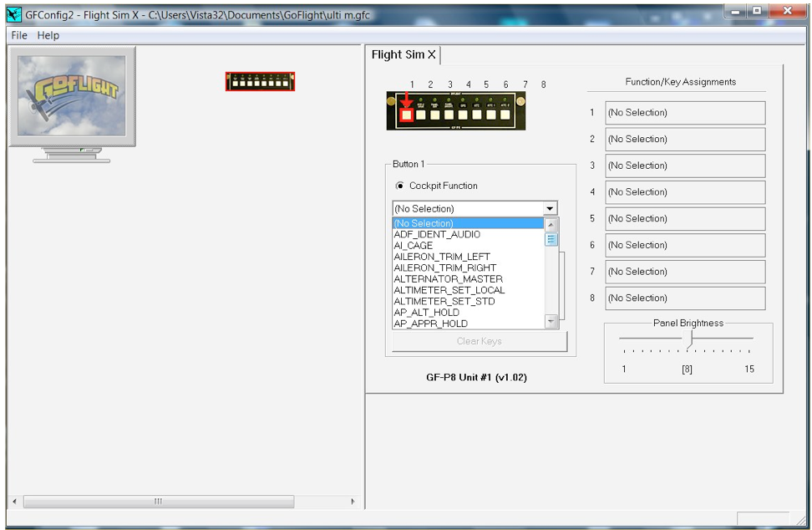The image size is (812, 530).
Task: Click the function list scroll-up arrow
Action: coord(551,225)
